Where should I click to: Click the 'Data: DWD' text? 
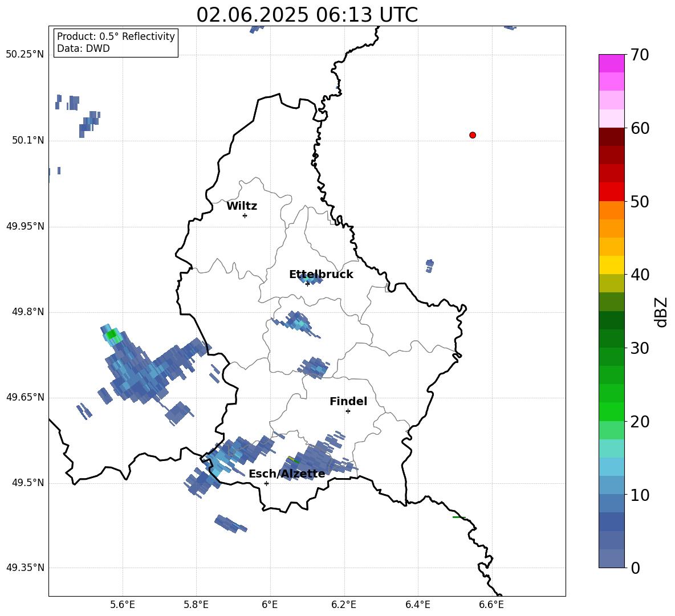[x=83, y=48]
